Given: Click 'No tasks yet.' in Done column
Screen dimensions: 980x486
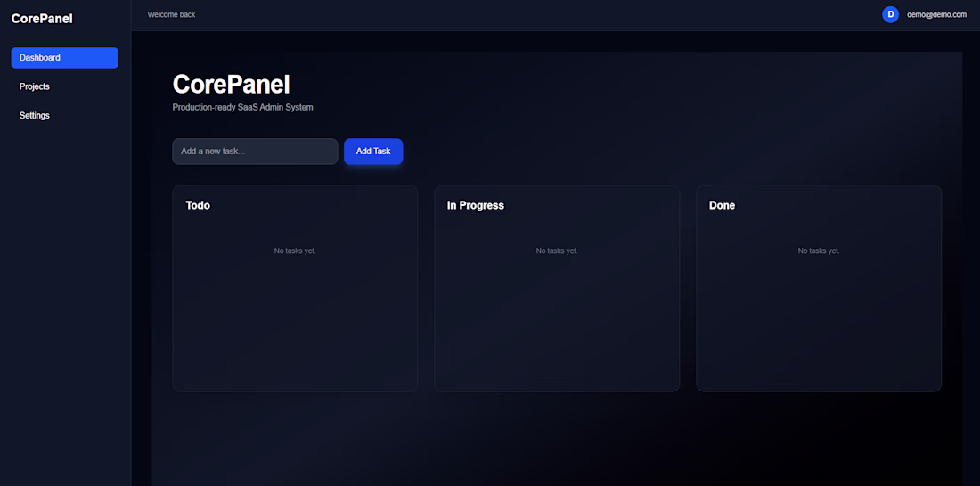Looking at the screenshot, I should [819, 251].
